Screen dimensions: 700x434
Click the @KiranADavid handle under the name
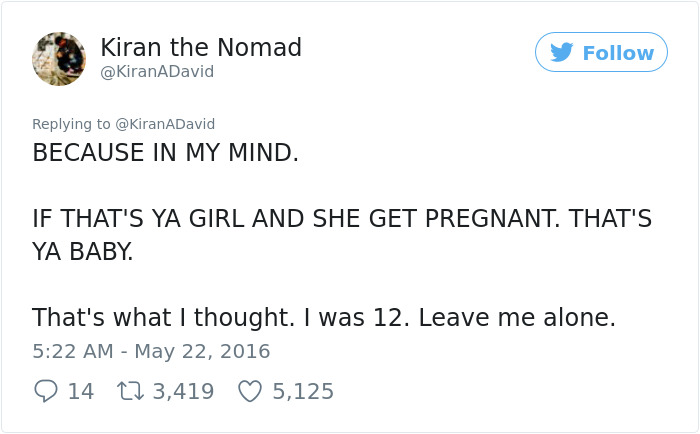[x=157, y=72]
